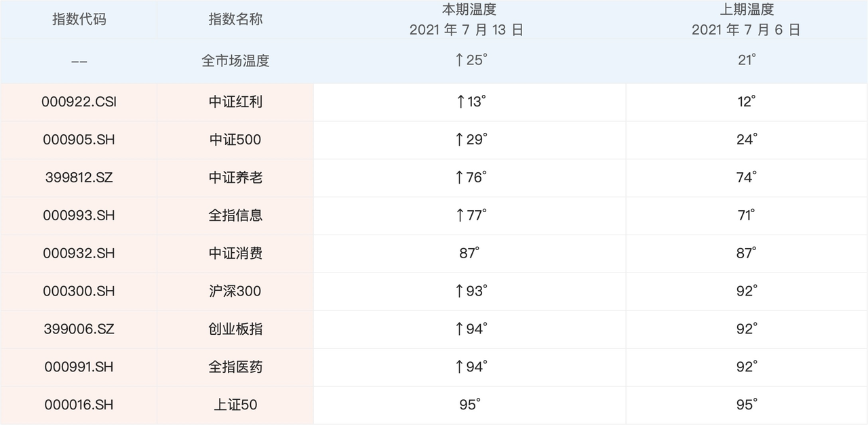Click the 中证消费 index name
Screen dimensions: 868x425
tap(235, 254)
